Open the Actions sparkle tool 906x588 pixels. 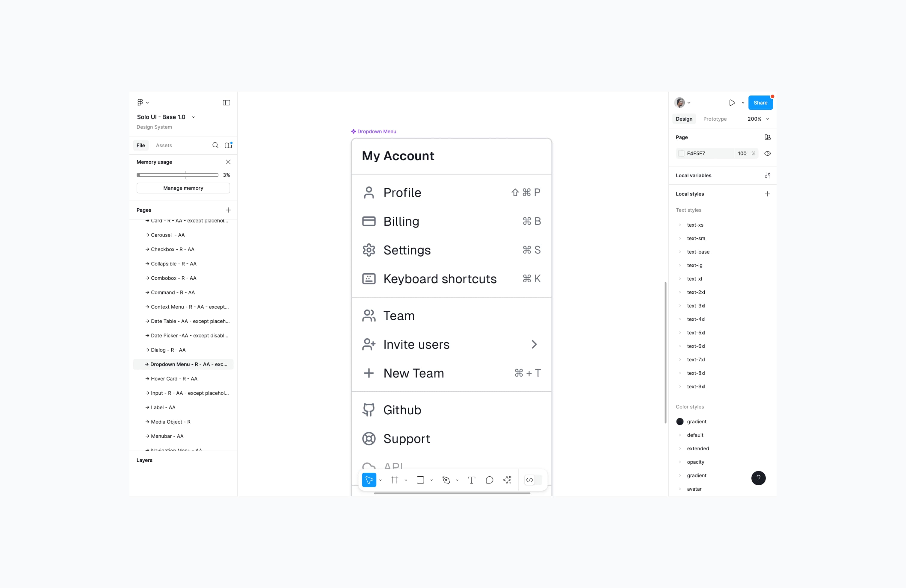click(508, 480)
